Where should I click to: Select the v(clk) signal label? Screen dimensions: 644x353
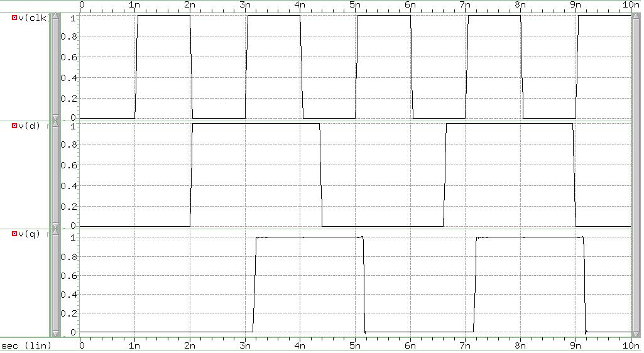[x=34, y=18]
